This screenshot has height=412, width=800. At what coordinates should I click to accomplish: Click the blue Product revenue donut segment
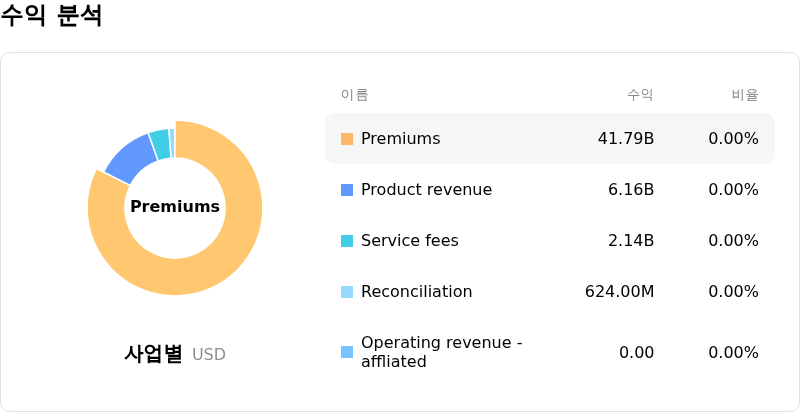pyautogui.click(x=129, y=158)
